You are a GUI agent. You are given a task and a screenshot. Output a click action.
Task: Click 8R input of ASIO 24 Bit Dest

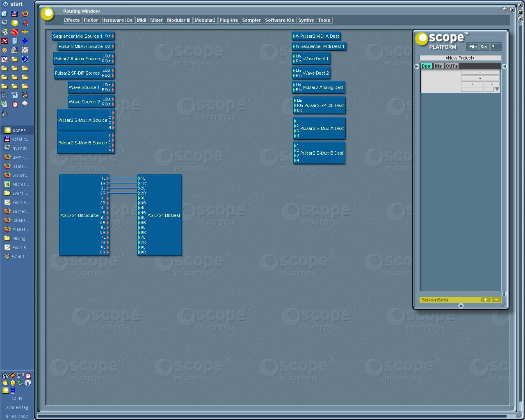[x=139, y=252]
